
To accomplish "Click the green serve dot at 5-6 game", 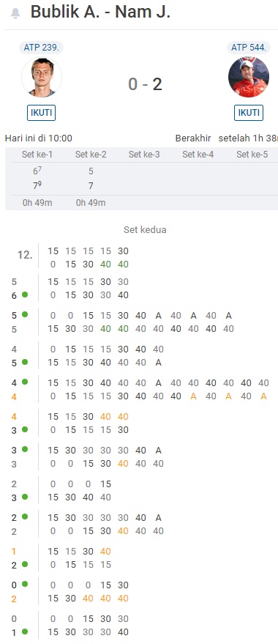I will coord(25,295).
